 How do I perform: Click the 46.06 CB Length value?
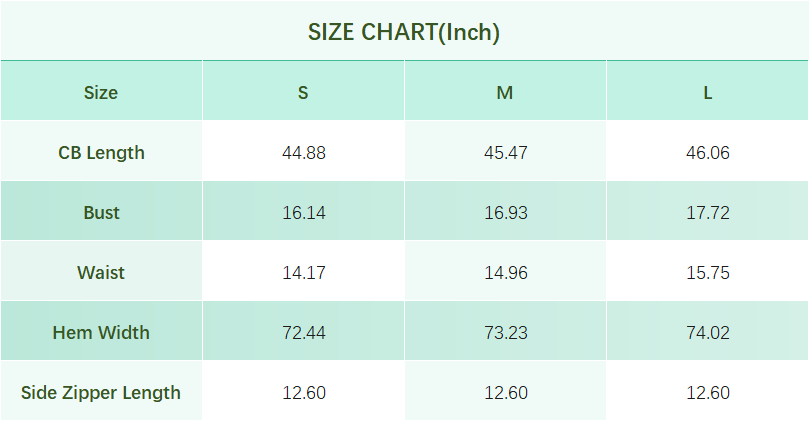(708, 153)
